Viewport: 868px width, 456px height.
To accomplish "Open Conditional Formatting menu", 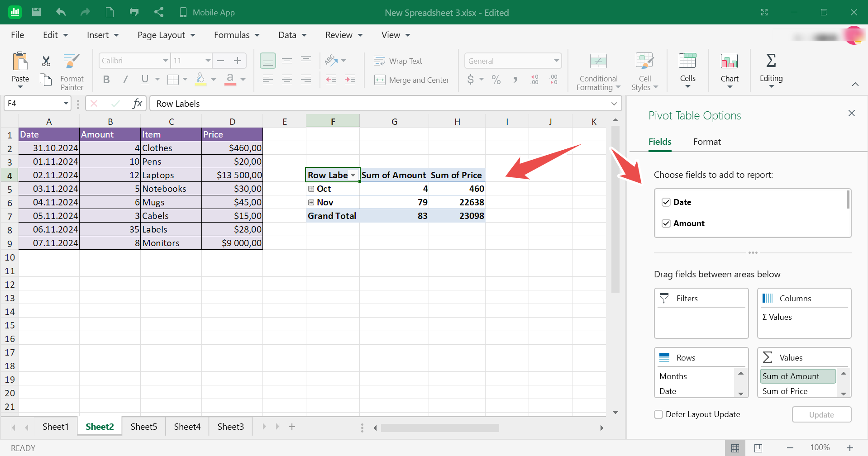I will 598,71.
